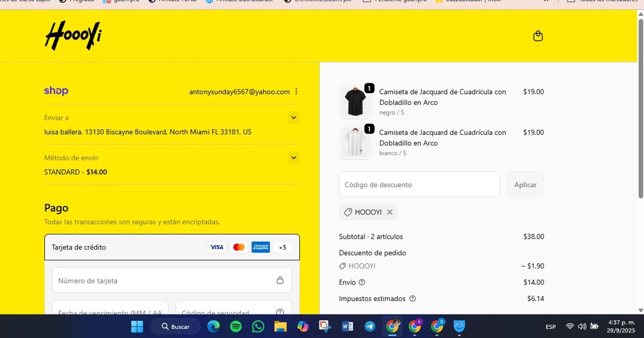Open the Chrome taskbar icon with blue 'g' badge
Screen dimensions: 644x338
437,327
